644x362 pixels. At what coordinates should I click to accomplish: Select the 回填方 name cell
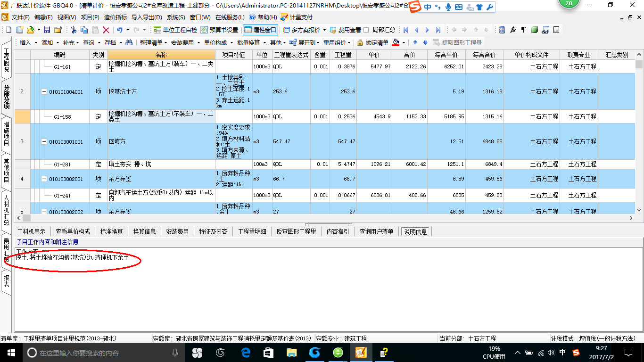coord(161,141)
